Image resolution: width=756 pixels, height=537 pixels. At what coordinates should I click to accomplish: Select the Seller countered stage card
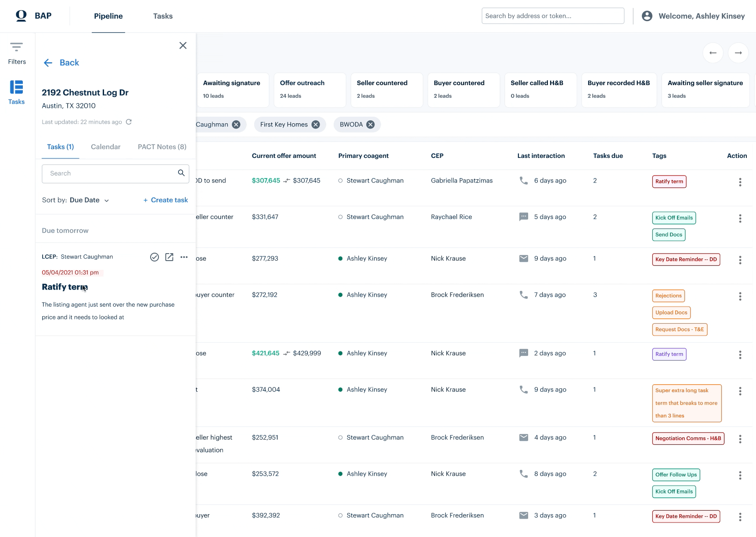click(x=387, y=90)
